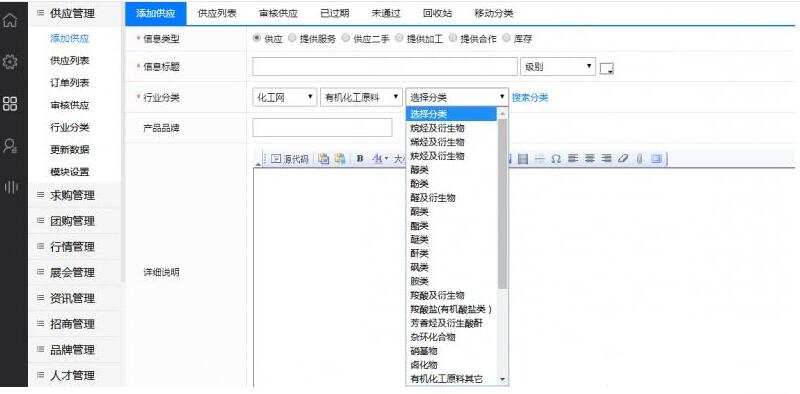Toggle 源代码 source code view in editor
800x394 pixels.
point(290,159)
